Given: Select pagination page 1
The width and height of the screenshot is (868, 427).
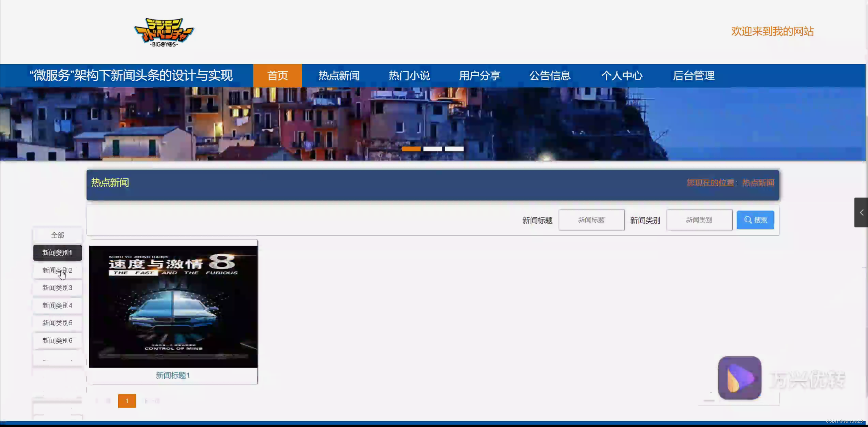Looking at the screenshot, I should (127, 401).
